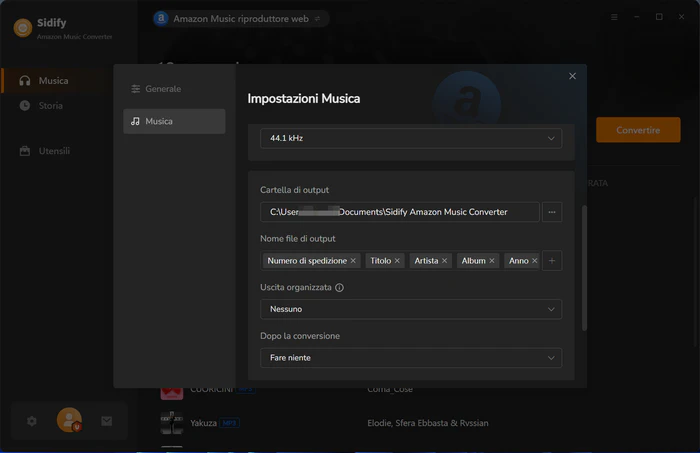Select the Yakuza track title

coord(204,423)
